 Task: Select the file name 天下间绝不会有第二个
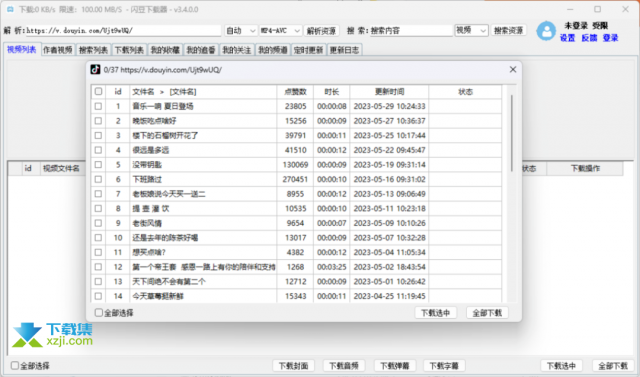(x=169, y=282)
